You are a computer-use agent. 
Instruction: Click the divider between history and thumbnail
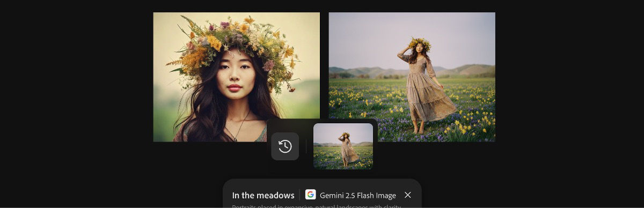pos(306,146)
